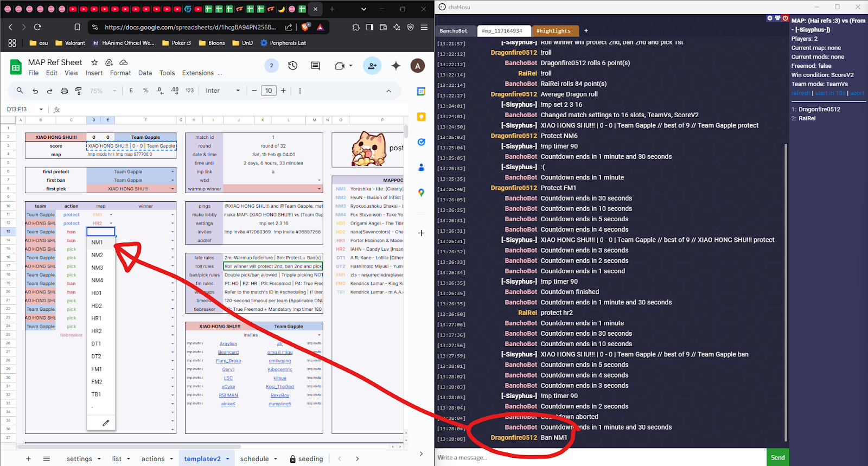This screenshot has width=868, height=466.
Task: Decrease decimal places in toolbar
Action: click(x=160, y=91)
